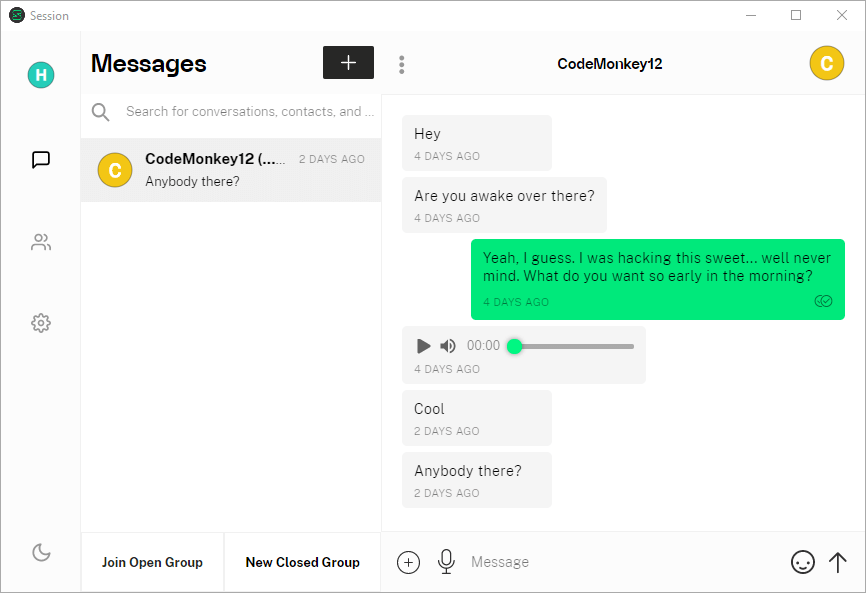
Task: Focus the conversation search field
Action: 250,112
